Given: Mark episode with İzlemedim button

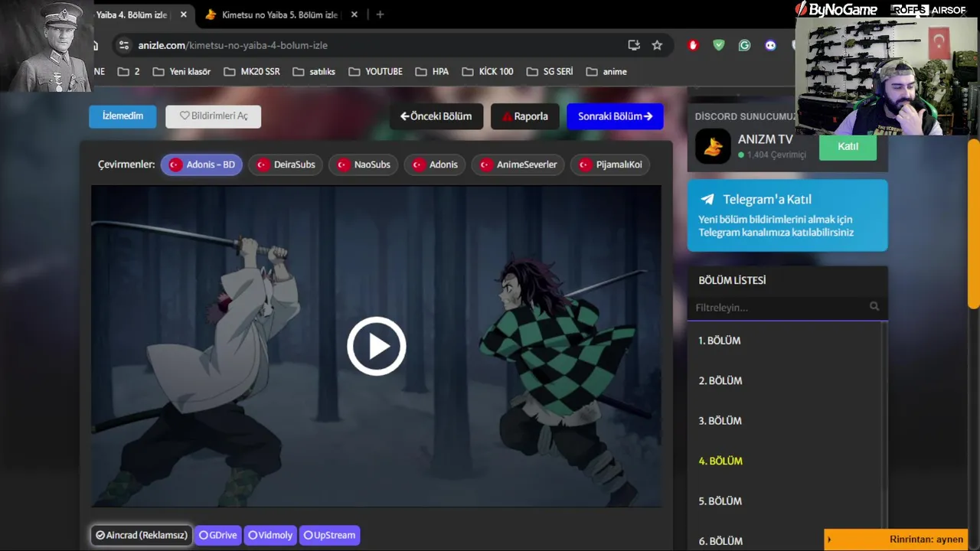Looking at the screenshot, I should click(122, 116).
